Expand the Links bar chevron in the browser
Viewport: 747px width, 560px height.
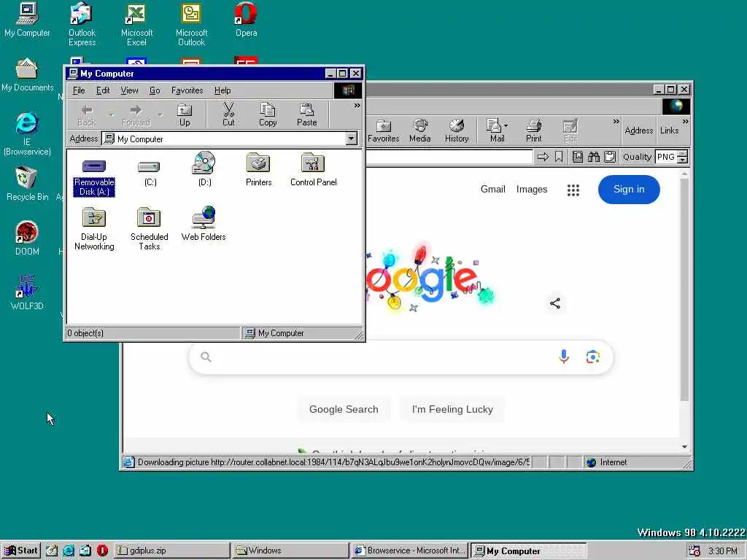pos(685,122)
